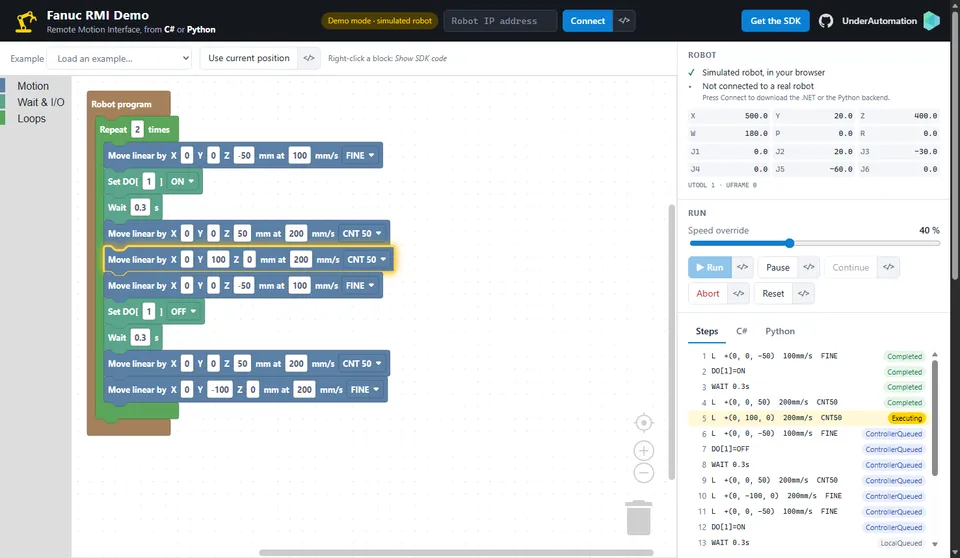Edit the first Wait seconds field
The image size is (960, 558).
[x=140, y=208]
